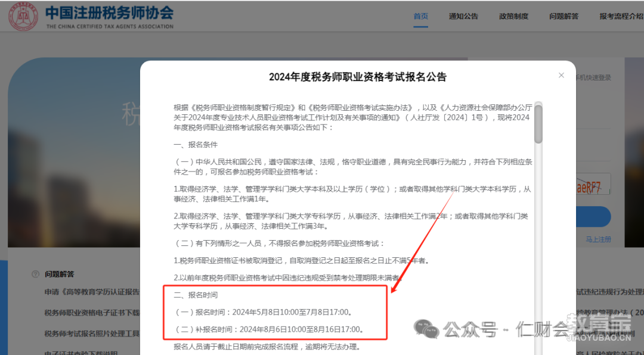This screenshot has width=644, height=355.
Task: Click the question-mark icon beside 问题解答 heading
Action: tap(36, 274)
